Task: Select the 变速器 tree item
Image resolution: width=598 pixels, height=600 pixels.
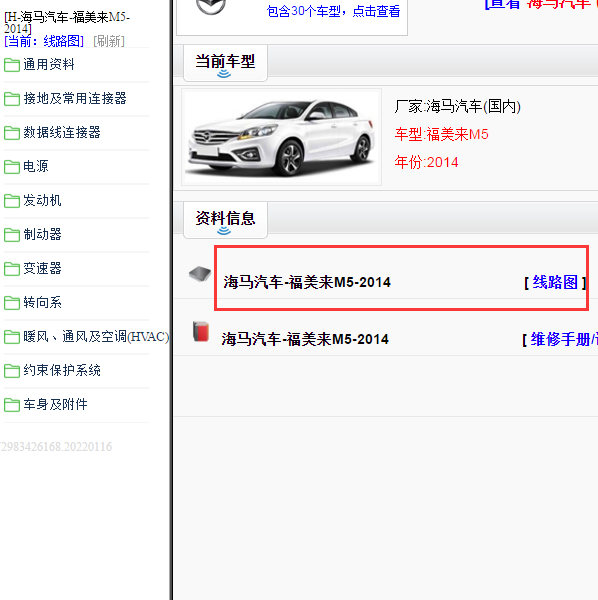Action: tap(42, 268)
